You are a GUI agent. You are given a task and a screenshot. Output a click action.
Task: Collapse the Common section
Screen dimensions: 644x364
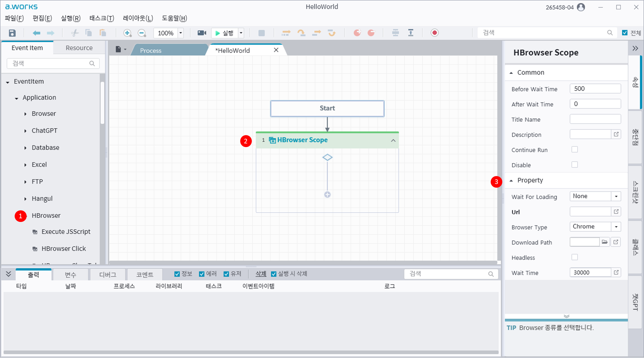[x=511, y=73]
